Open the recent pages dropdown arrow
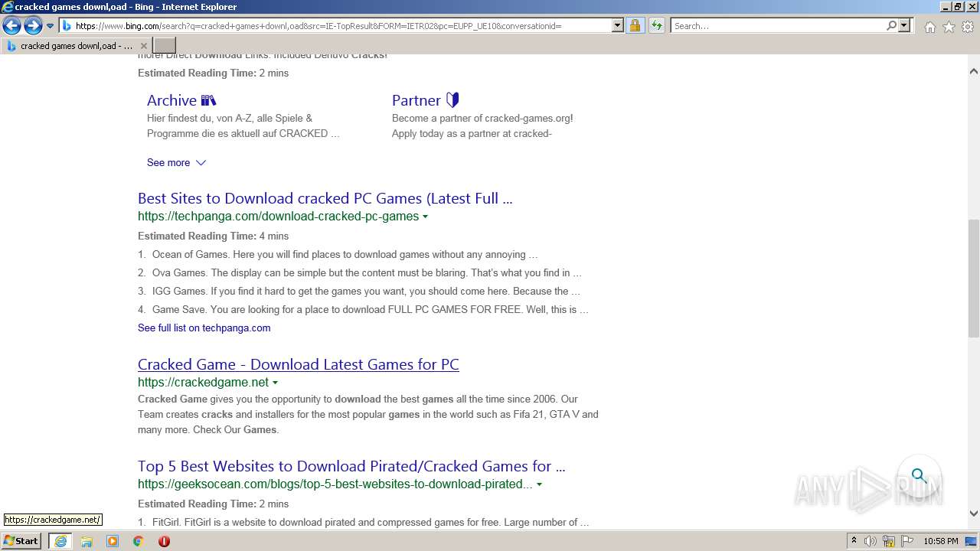The height and width of the screenshot is (551, 980). (x=50, y=26)
